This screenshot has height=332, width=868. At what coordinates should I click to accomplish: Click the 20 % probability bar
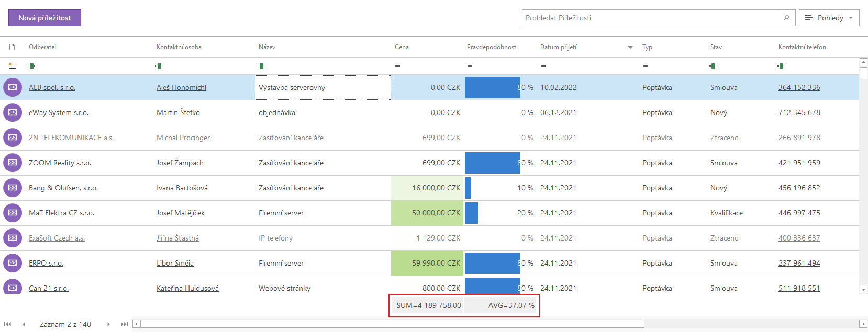point(471,213)
